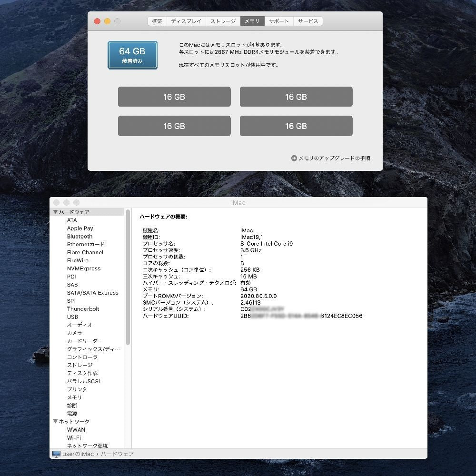Open the サポート tab
The image size is (476, 476).
(279, 21)
